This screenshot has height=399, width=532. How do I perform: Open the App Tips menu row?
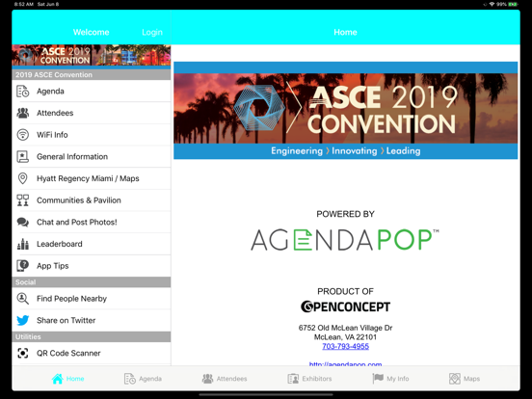92,266
